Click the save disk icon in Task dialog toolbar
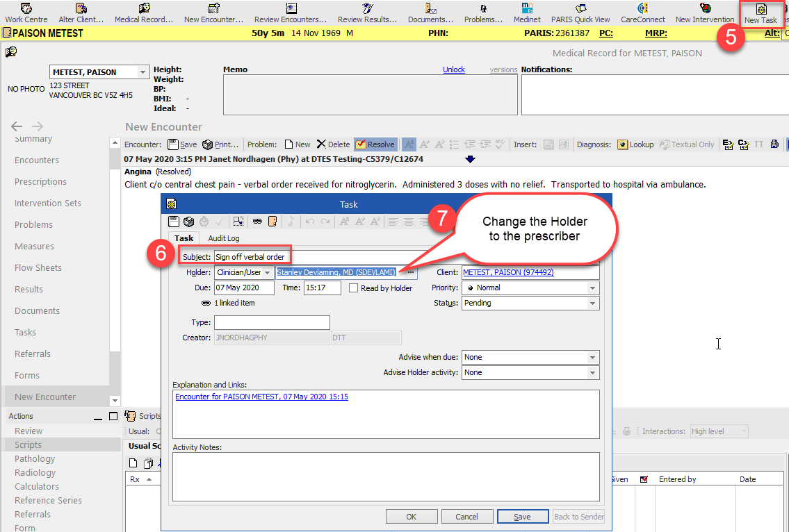Screen dimensions: 789x532 point(174,222)
